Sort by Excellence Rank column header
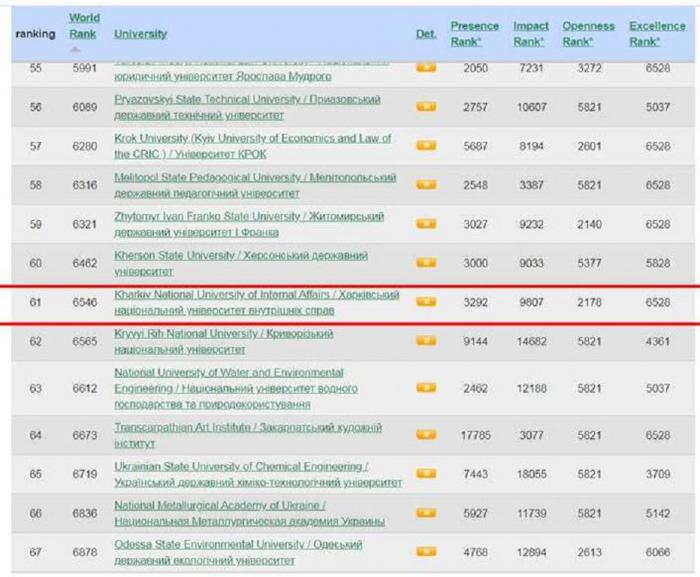The width and height of the screenshot is (700, 577). tap(657, 34)
